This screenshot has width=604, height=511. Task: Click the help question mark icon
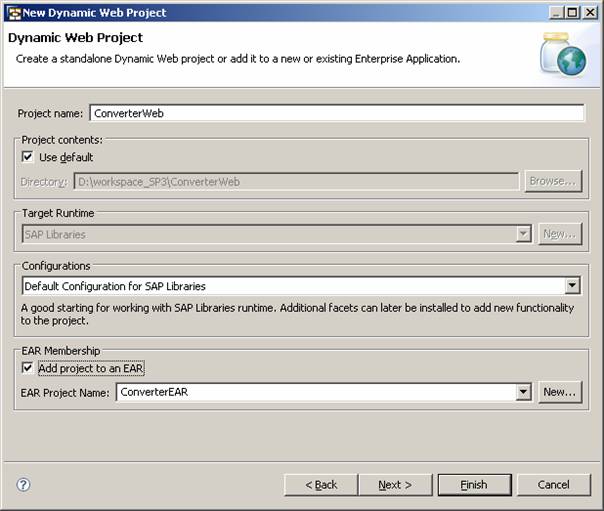click(x=23, y=485)
